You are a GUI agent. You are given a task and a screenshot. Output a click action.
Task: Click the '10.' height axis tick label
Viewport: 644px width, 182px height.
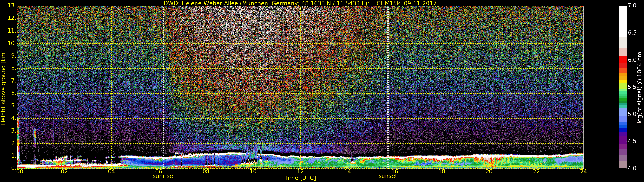12,43
